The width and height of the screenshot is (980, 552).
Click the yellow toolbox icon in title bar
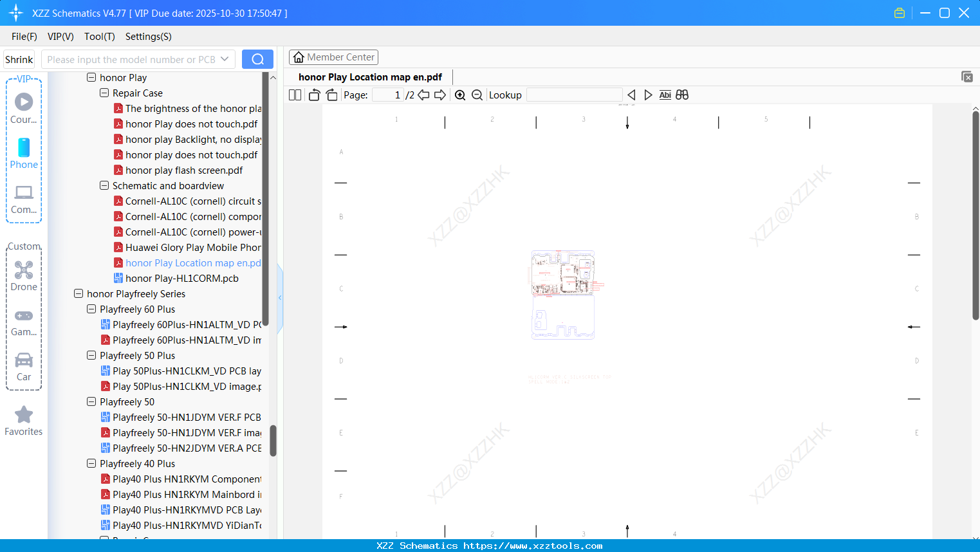(x=900, y=13)
